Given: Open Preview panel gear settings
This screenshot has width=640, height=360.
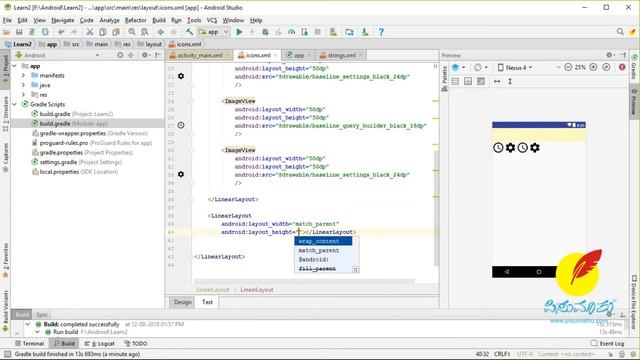Looking at the screenshot, I should [610, 55].
